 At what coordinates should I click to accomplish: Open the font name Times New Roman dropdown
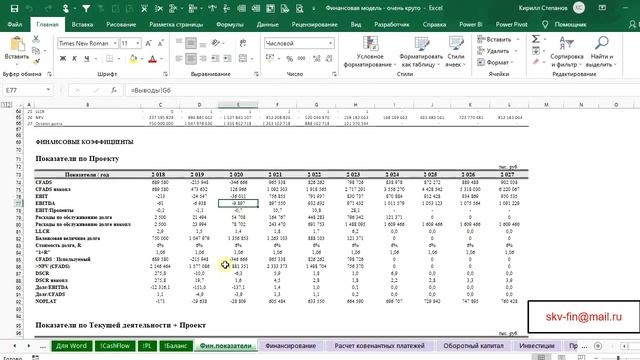115,43
